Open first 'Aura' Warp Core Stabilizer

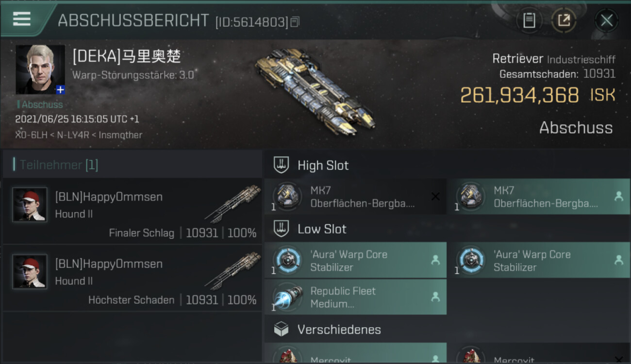355,261
